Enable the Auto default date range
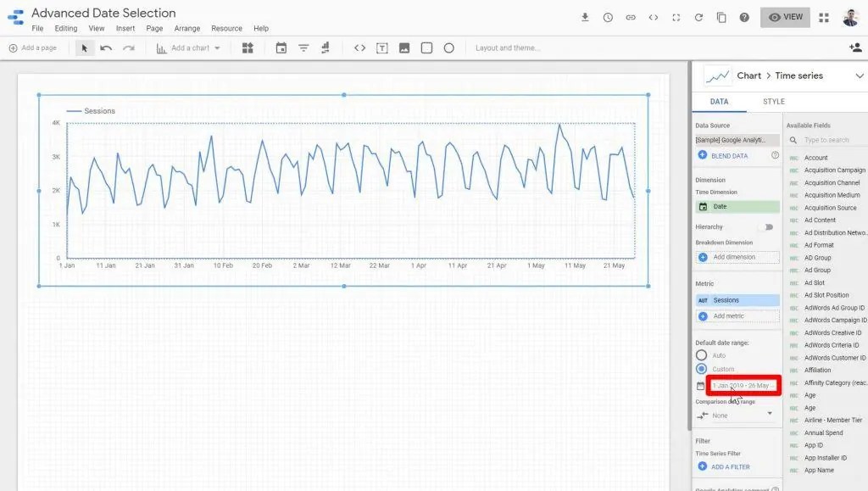 [701, 355]
